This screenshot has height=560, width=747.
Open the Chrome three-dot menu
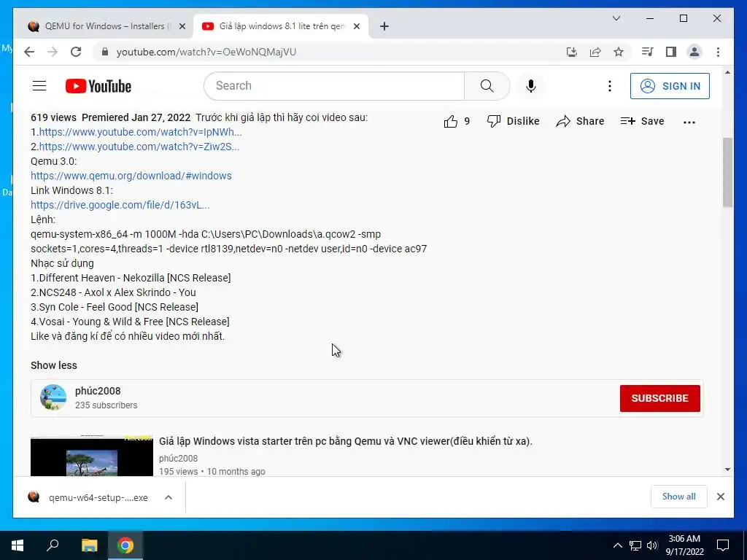click(718, 52)
